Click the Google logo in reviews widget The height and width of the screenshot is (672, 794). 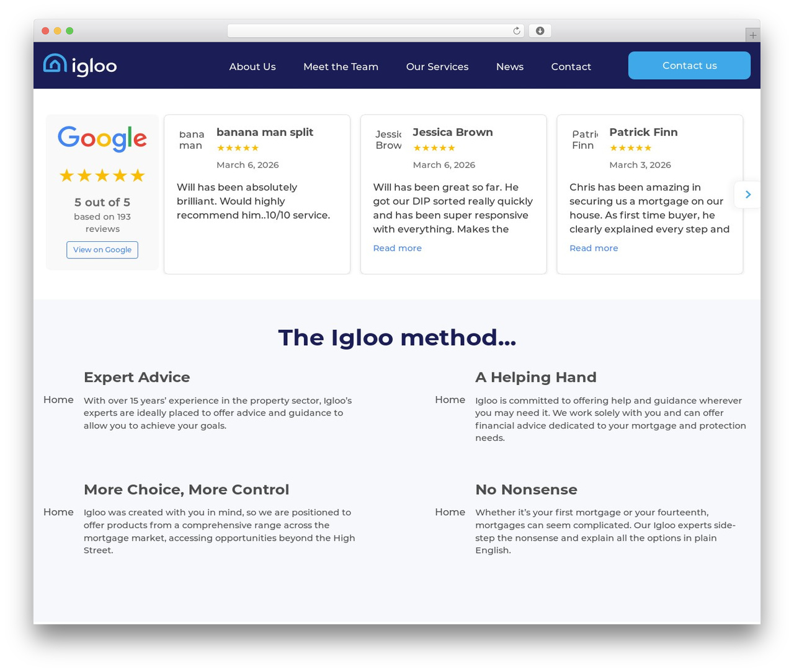coord(102,139)
